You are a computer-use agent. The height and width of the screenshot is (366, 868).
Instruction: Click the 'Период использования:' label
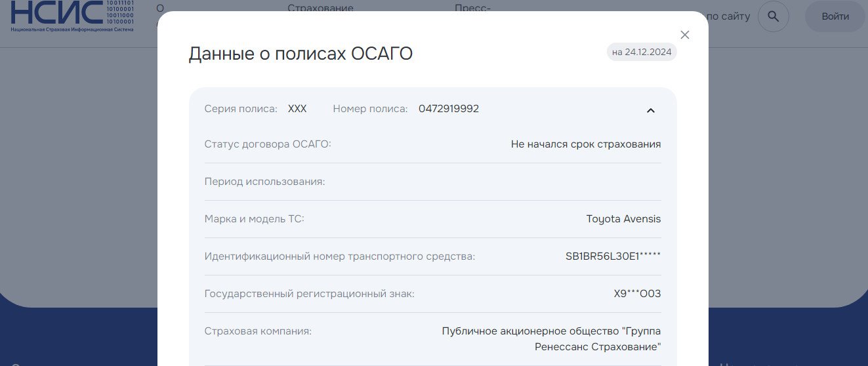pos(264,182)
